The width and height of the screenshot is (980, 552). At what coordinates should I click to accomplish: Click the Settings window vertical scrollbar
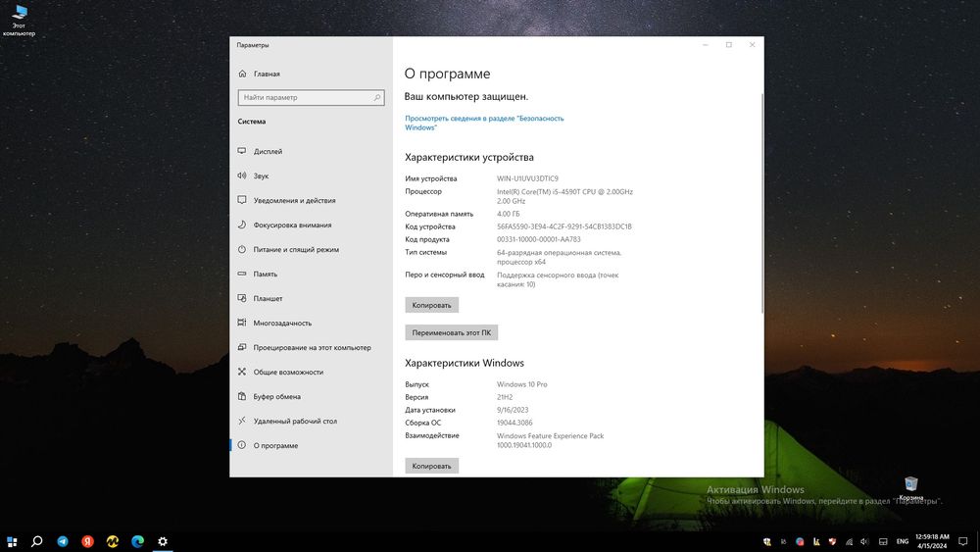point(761,203)
